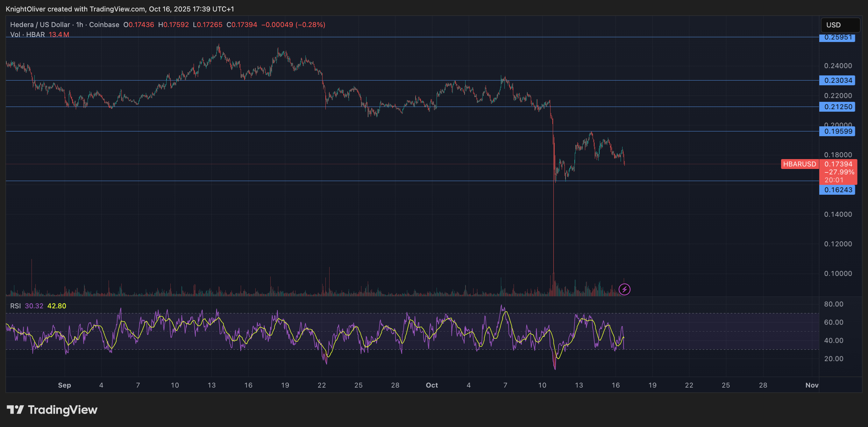Screen dimensions: 868x427
Task: Click the Oct label on time axis
Action: click(x=432, y=385)
